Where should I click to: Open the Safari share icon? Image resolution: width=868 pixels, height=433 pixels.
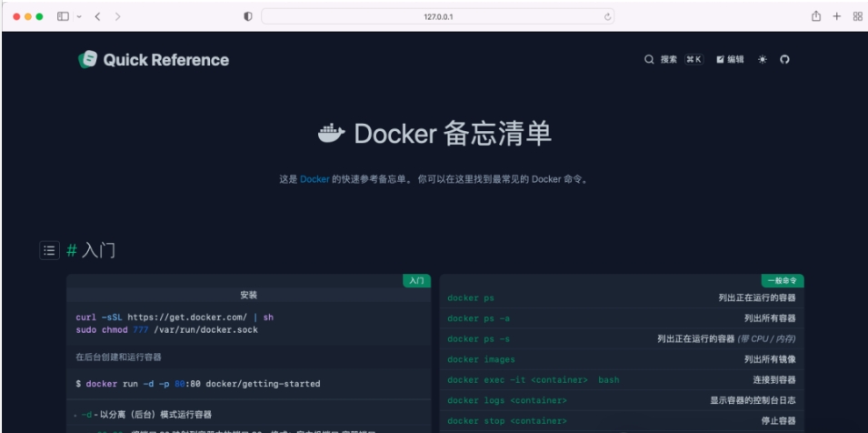816,16
